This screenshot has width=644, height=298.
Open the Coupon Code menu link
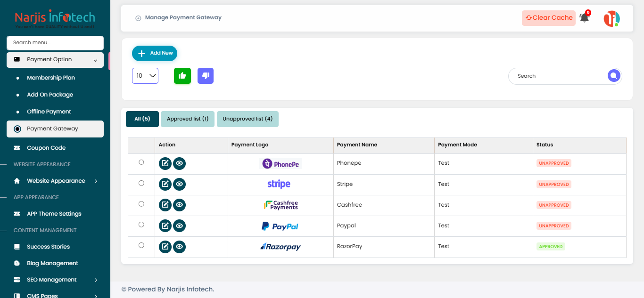click(46, 148)
